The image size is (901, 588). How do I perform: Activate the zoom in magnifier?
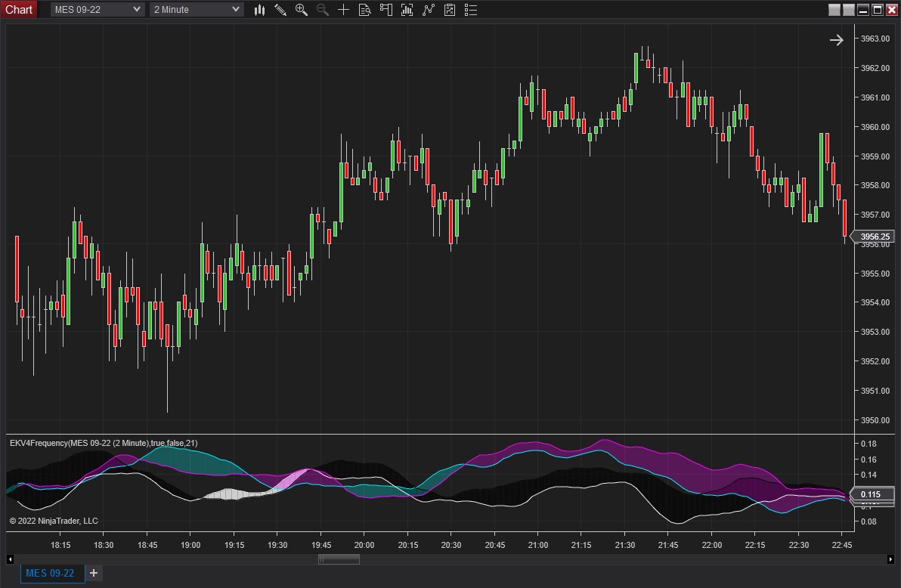301,10
